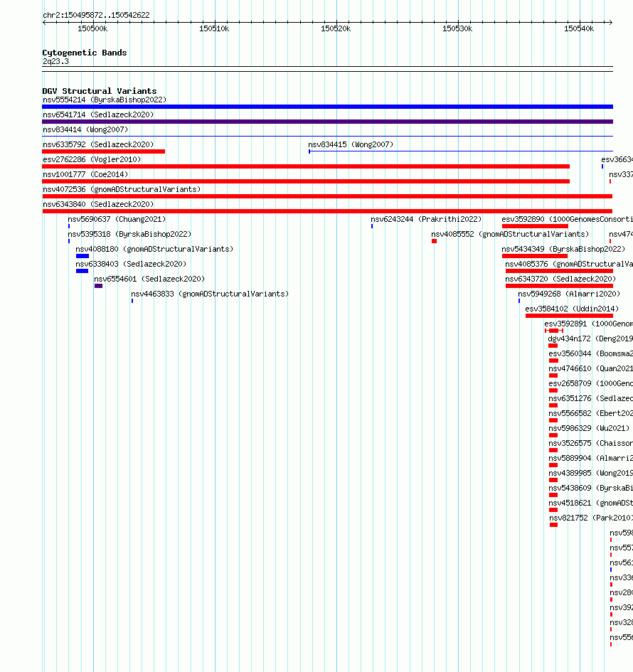Viewport: 633px width, 672px height.
Task: Open nsv6351276 (Sedlazeck) label
Action: coord(590,398)
